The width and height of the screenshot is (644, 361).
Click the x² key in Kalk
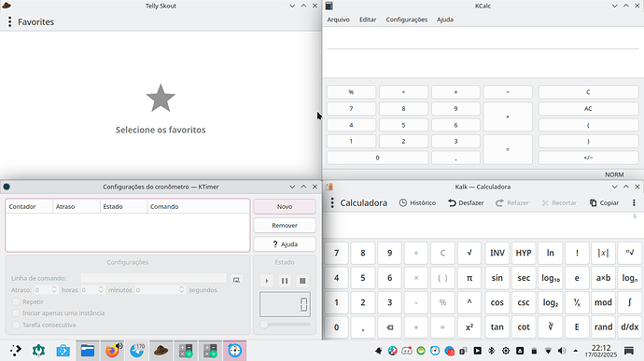[x=469, y=327]
